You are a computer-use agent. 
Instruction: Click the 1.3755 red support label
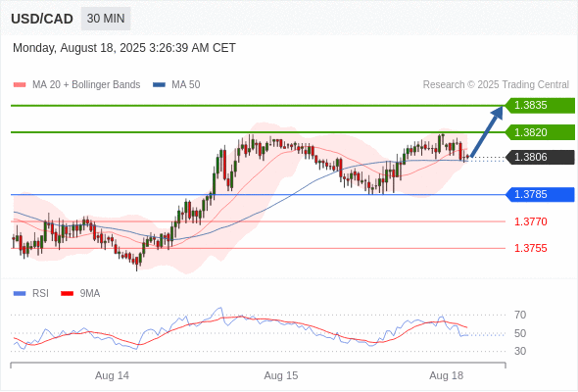point(531,249)
